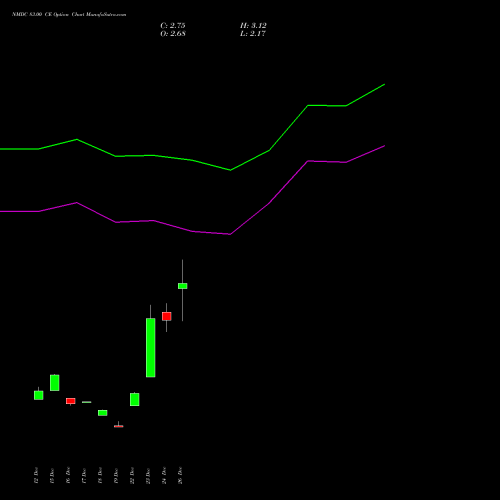
Task: Click the 22 Dec date label
Action: click(132, 476)
